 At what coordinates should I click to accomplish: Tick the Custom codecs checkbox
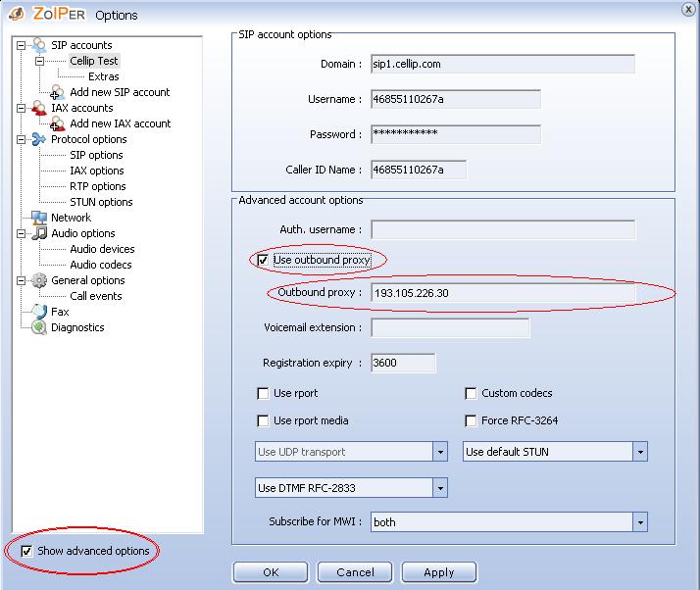pos(471,393)
